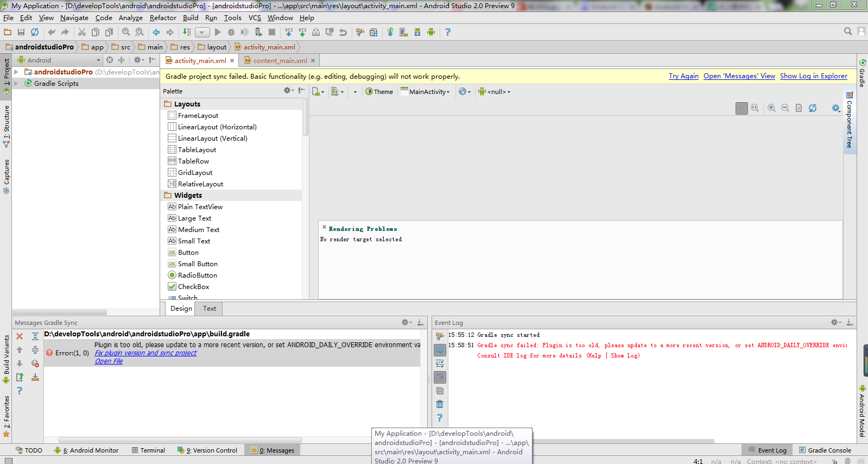Screen dimensions: 868x464
Task: Click the Back navigation arrow icon
Action: 156,32
